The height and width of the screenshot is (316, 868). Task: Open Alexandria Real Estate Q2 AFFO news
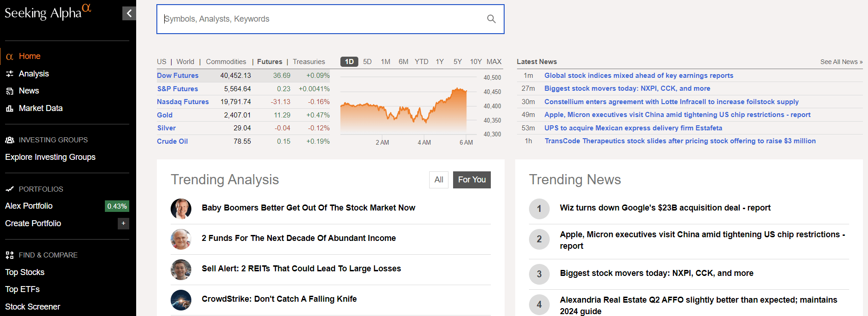point(698,305)
